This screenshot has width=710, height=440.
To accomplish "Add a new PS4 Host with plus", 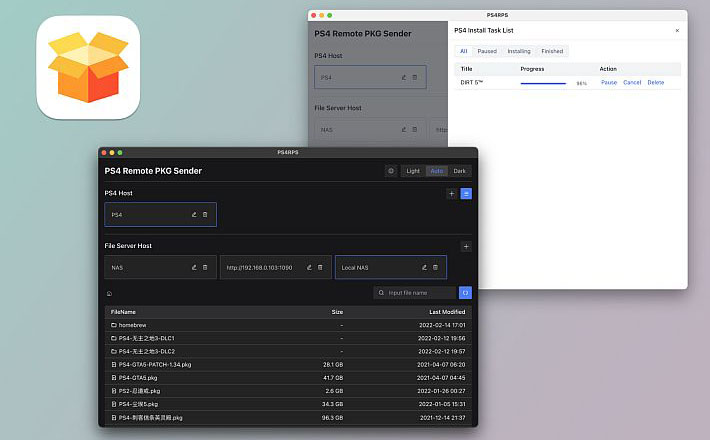I will tap(451, 194).
